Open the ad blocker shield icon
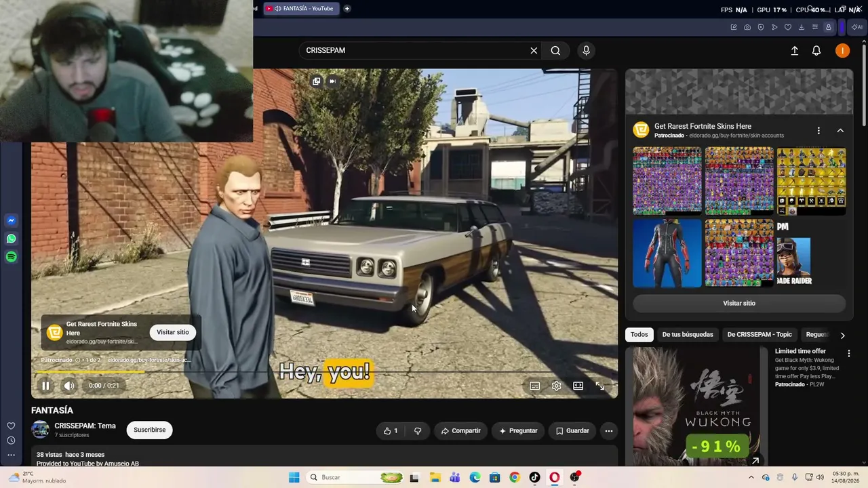This screenshot has width=868, height=488. 761,27
